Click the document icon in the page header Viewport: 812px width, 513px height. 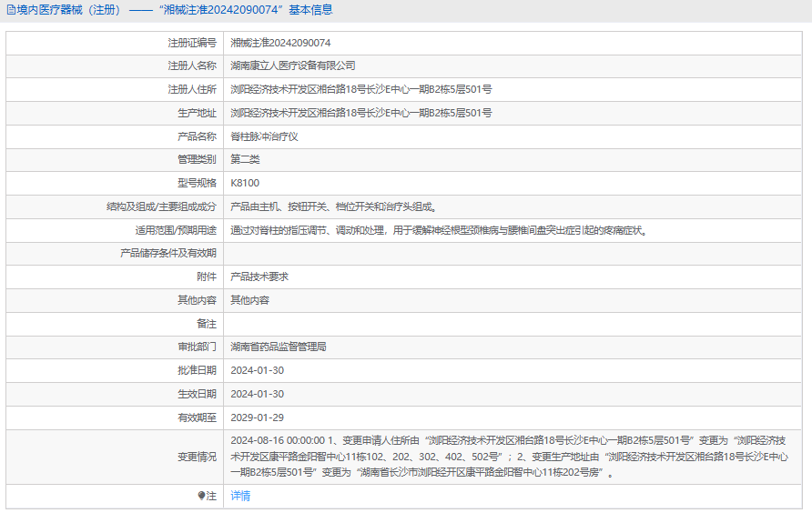(11, 10)
